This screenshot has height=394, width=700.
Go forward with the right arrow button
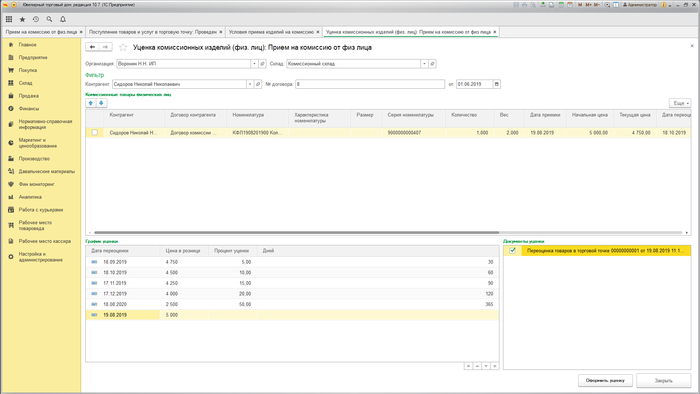(105, 47)
